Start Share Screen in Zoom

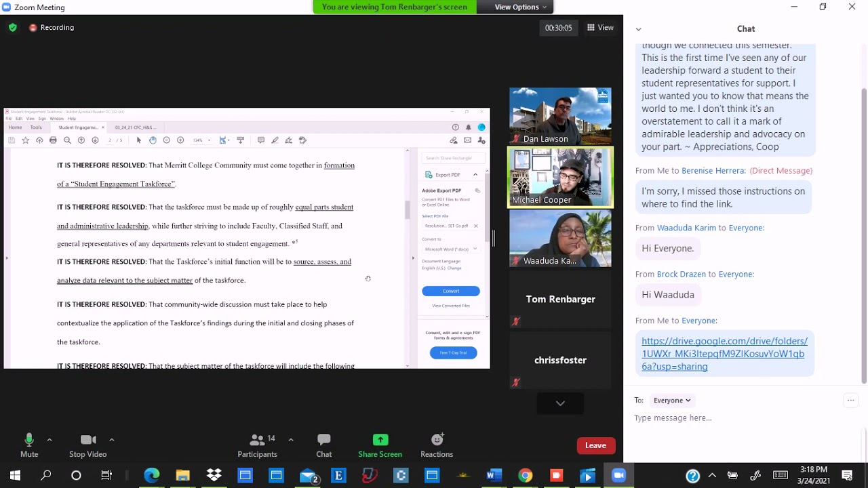[380, 445]
